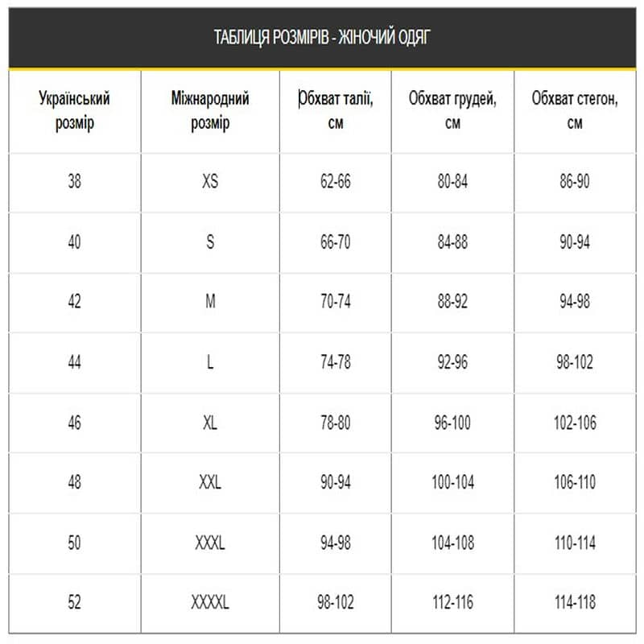Click the chest value 88-92 cell
Viewport: 644px width, 644px height.
pyautogui.click(x=452, y=302)
